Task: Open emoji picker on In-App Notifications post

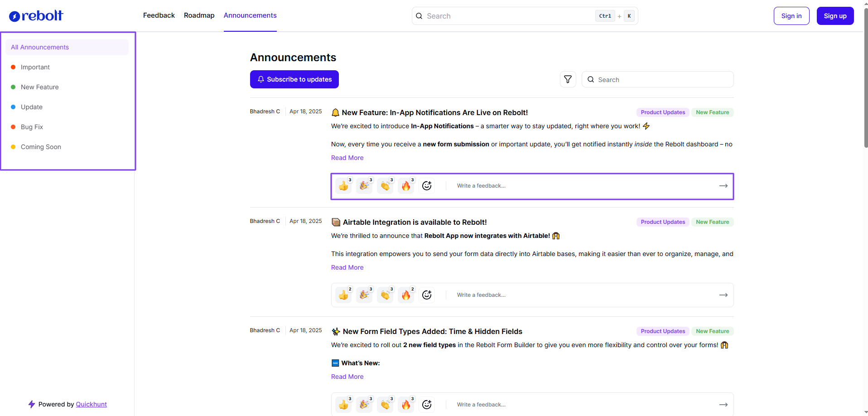Action: [x=427, y=185]
